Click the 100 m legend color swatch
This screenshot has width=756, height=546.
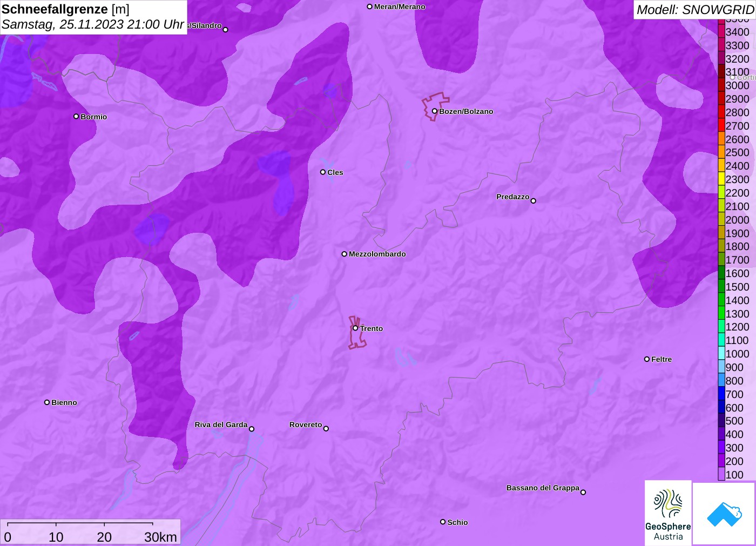pos(721,475)
